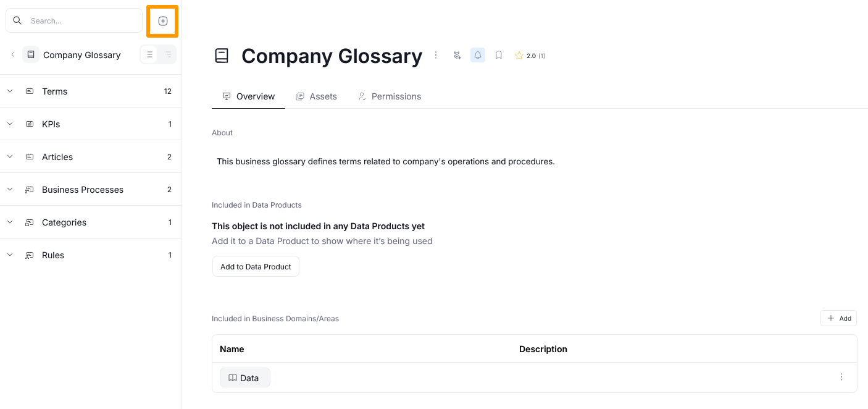Switch sidebar to flat list view
The height and width of the screenshot is (409, 868).
pyautogui.click(x=149, y=55)
